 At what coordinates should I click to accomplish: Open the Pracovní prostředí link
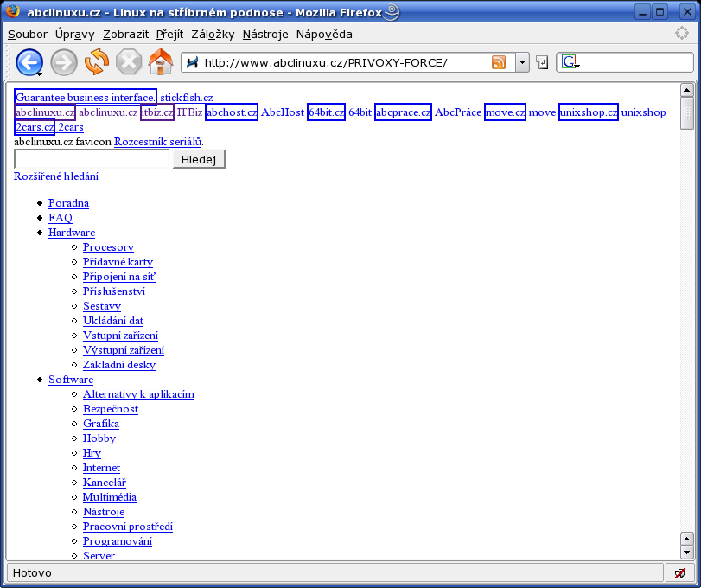pyautogui.click(x=128, y=527)
